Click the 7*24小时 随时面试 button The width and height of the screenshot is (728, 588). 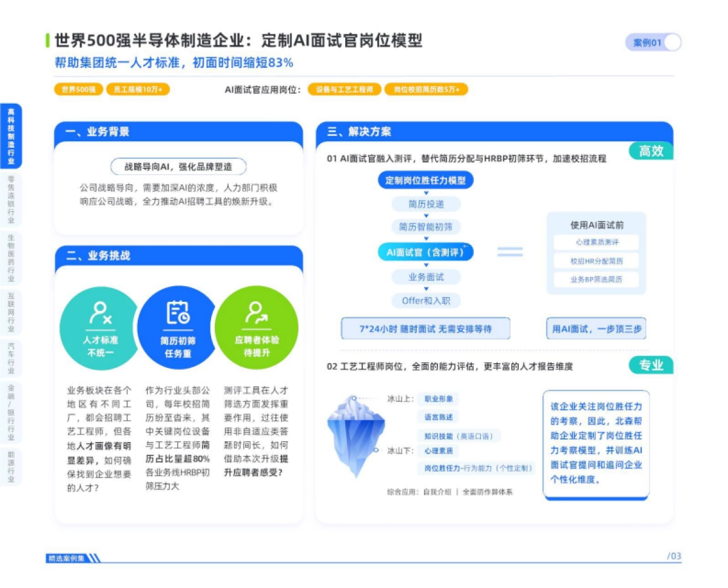coord(426,328)
